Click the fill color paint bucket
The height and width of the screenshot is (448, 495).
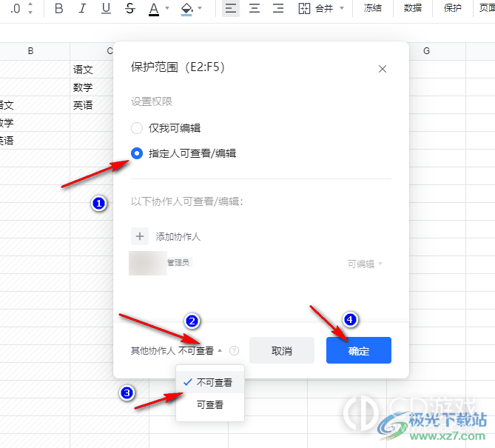(186, 9)
